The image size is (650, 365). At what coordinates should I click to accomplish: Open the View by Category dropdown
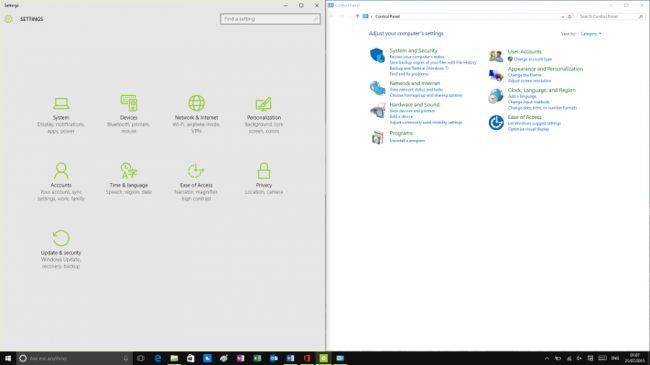(591, 34)
